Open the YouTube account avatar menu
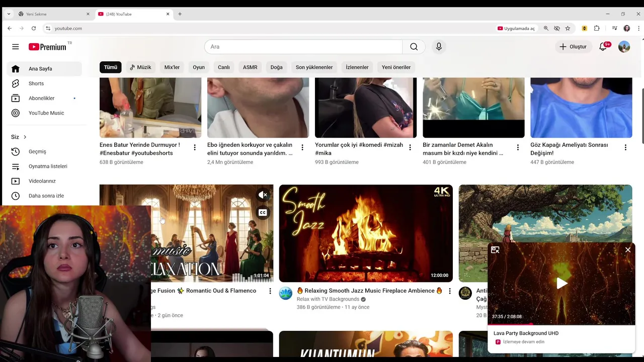 point(624,47)
